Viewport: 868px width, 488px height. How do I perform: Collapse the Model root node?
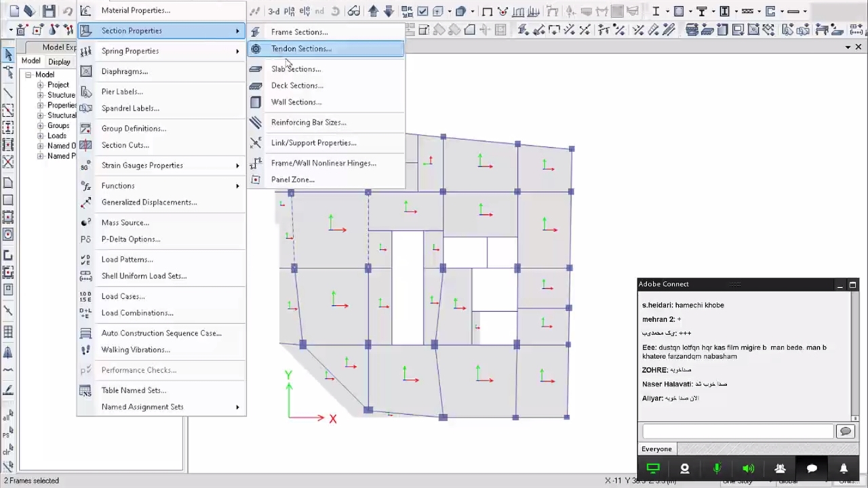(x=28, y=75)
